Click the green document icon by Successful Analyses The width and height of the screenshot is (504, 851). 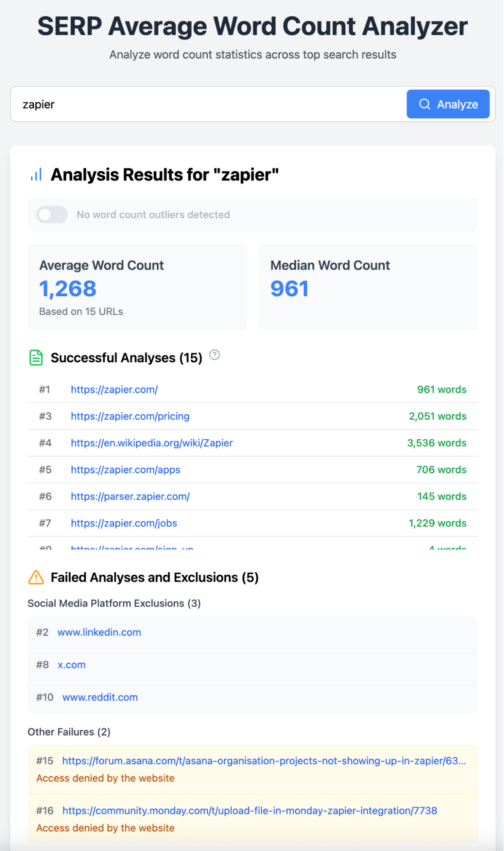tap(36, 358)
